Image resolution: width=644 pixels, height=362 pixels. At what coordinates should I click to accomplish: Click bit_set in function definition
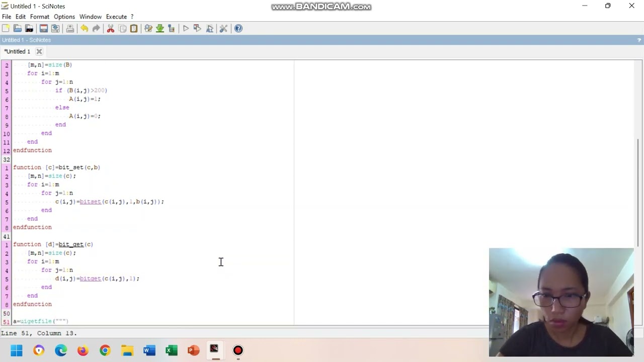(x=71, y=167)
